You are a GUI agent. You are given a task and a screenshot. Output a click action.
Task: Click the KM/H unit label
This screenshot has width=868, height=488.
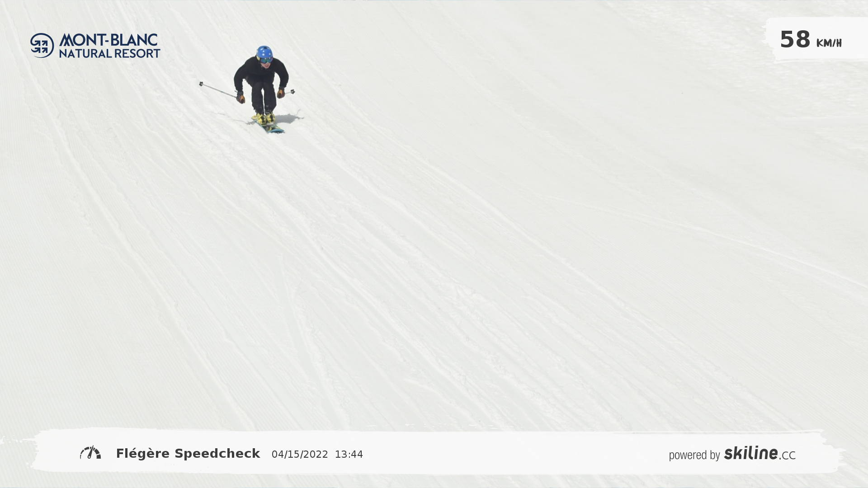829,43
